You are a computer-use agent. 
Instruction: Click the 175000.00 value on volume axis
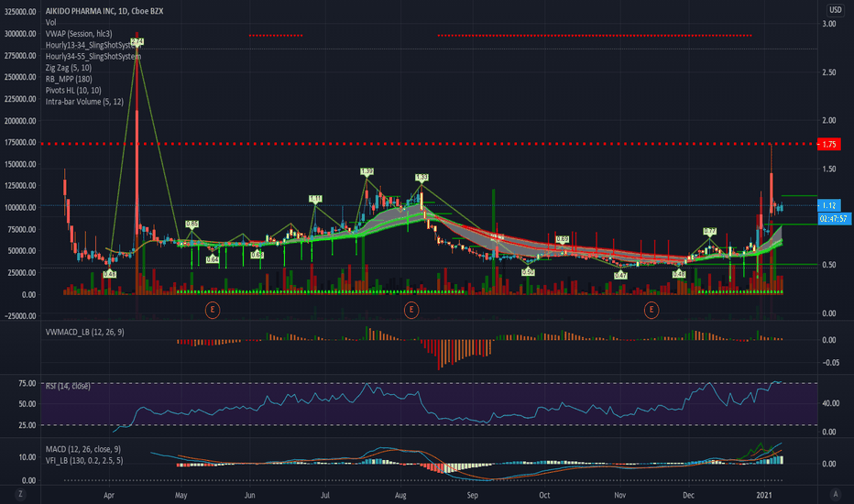pyautogui.click(x=20, y=142)
